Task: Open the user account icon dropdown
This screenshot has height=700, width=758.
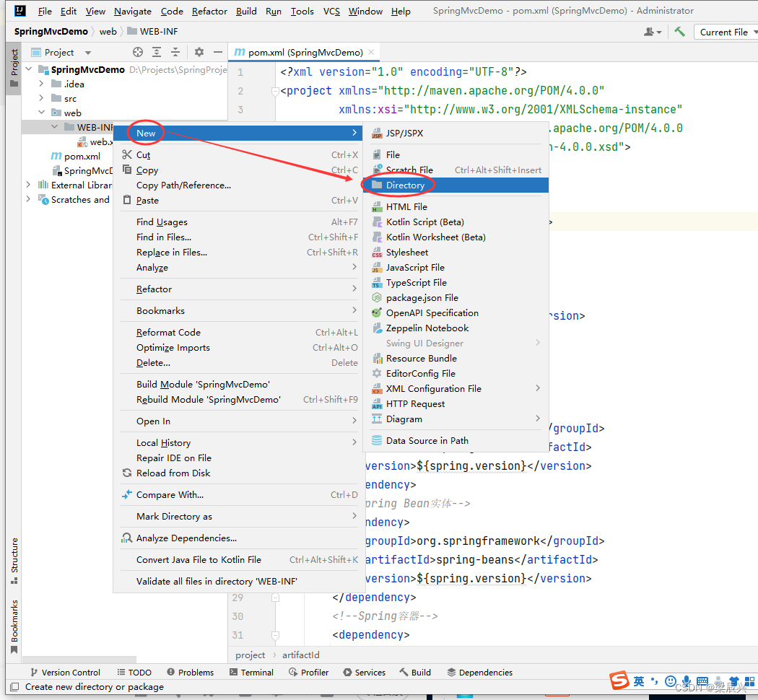Action: click(652, 32)
